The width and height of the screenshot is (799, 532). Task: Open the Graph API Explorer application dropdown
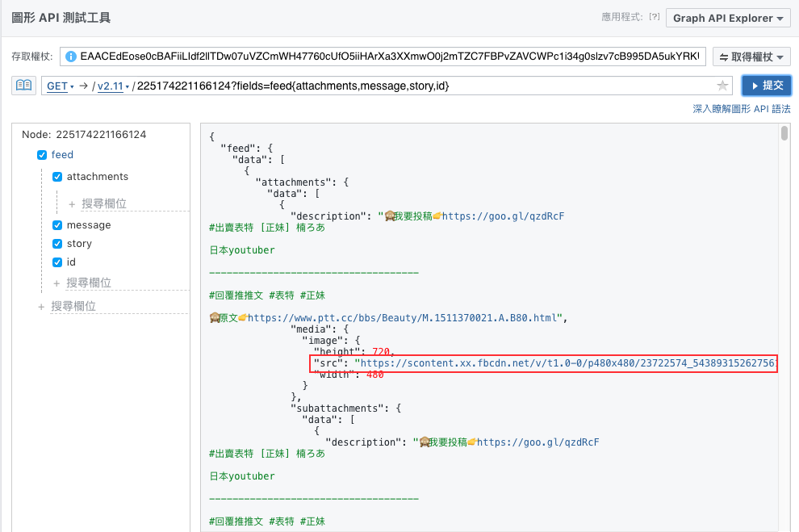pyautogui.click(x=728, y=18)
